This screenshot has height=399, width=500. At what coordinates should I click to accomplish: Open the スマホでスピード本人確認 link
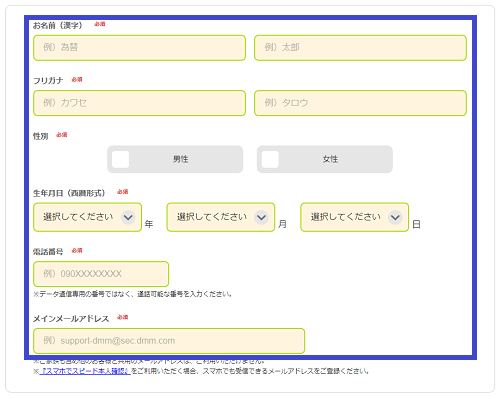85,371
